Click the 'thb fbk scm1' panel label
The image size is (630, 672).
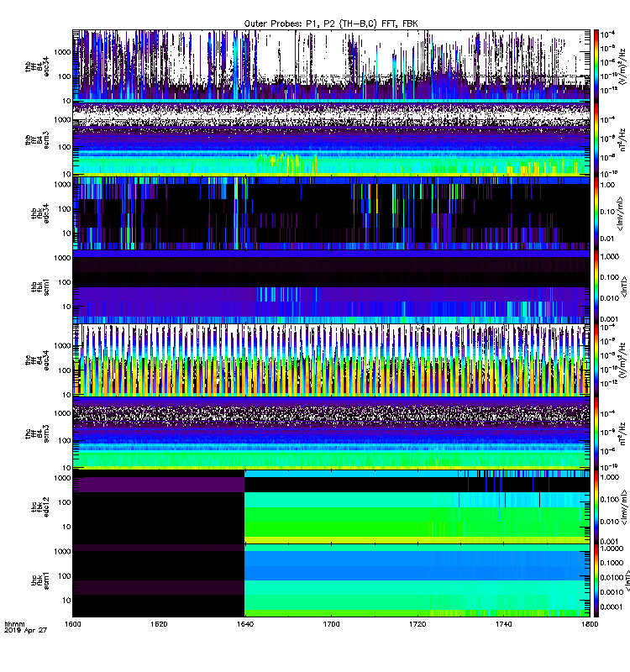click(40, 286)
